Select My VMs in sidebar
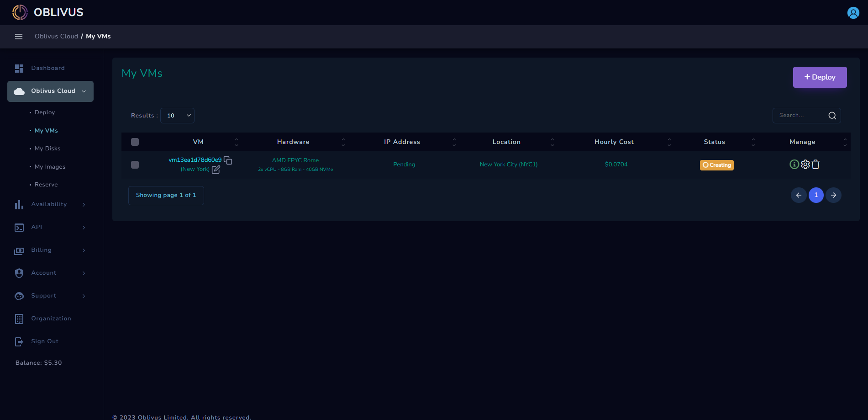This screenshot has height=420, width=868. pyautogui.click(x=46, y=131)
